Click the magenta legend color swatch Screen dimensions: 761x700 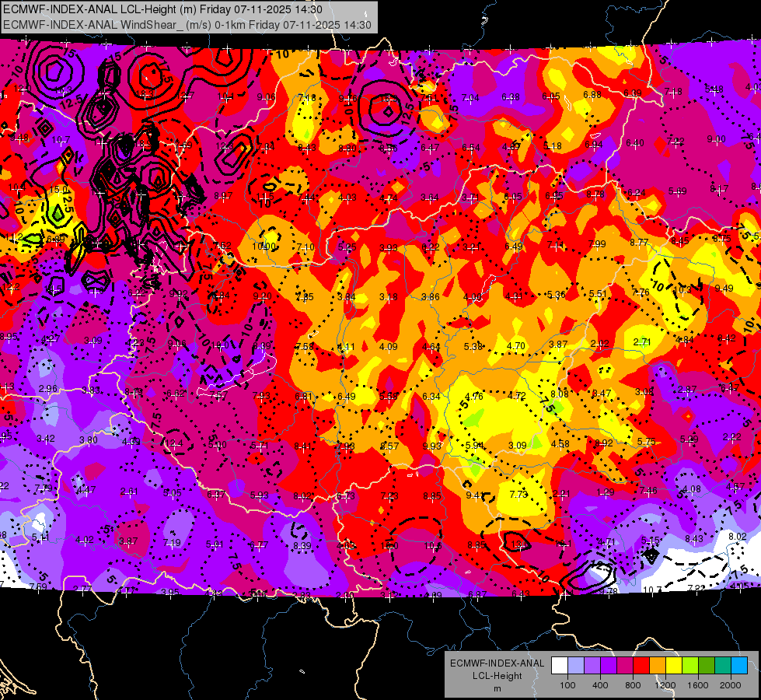[625, 665]
